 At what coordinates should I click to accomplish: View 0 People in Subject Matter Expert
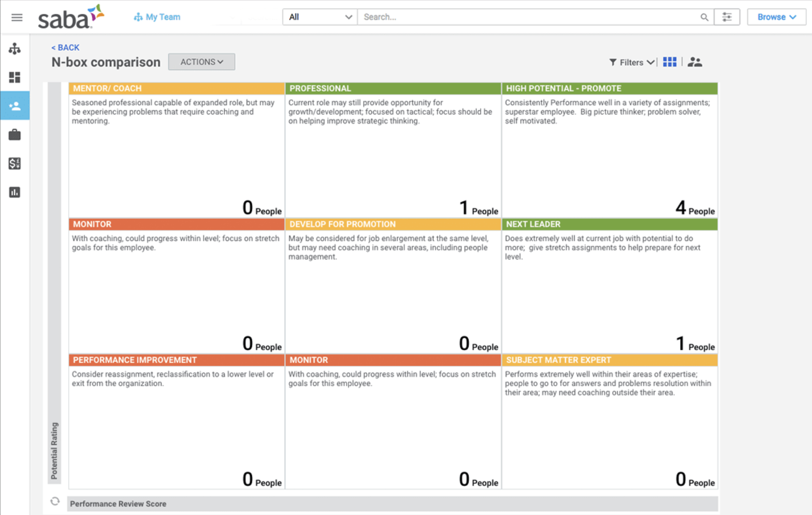click(695, 480)
